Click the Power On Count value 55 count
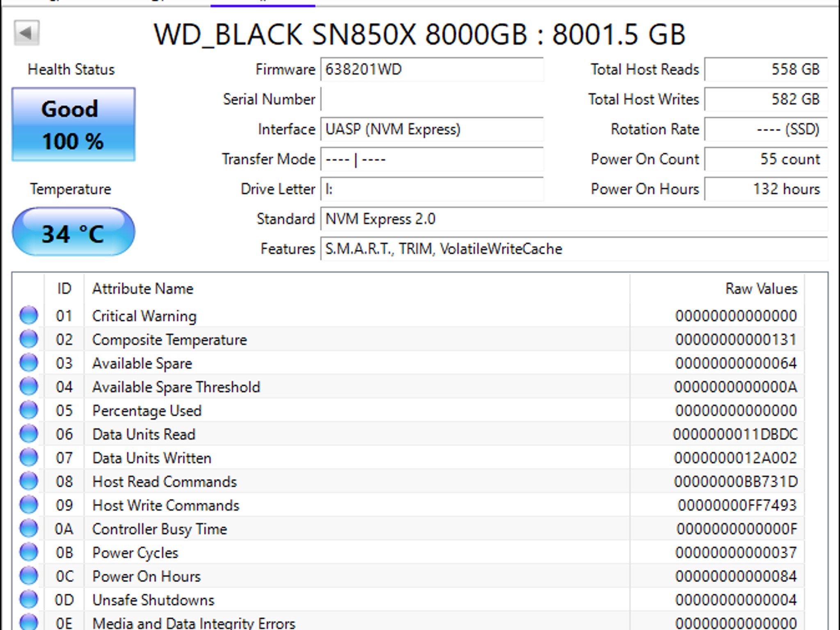840x630 pixels. (766, 159)
